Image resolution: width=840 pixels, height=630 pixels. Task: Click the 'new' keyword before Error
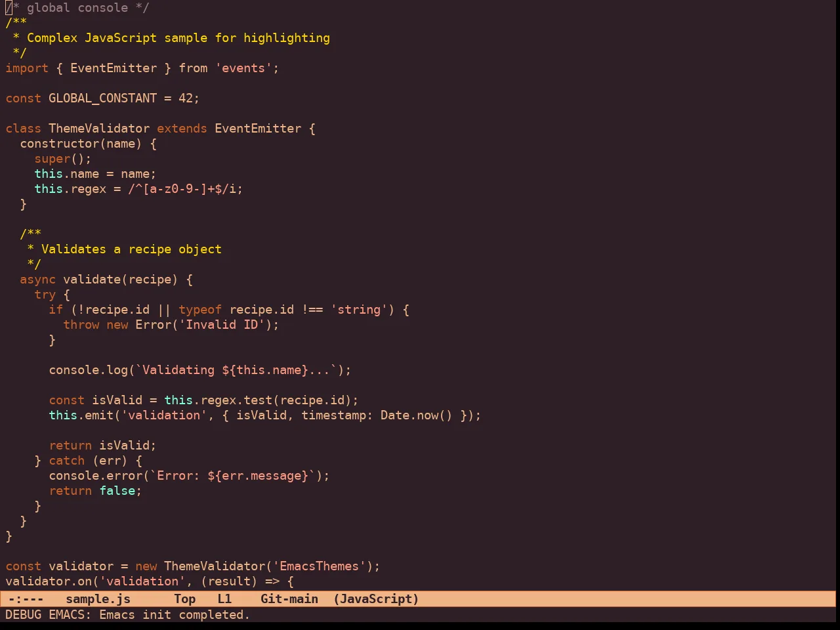tap(117, 325)
